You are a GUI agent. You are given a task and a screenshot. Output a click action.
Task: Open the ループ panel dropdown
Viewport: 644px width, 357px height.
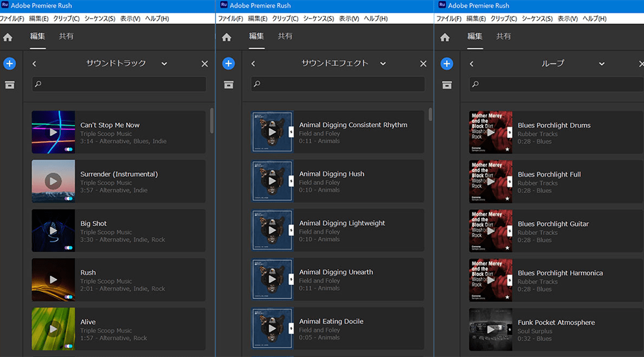601,63
